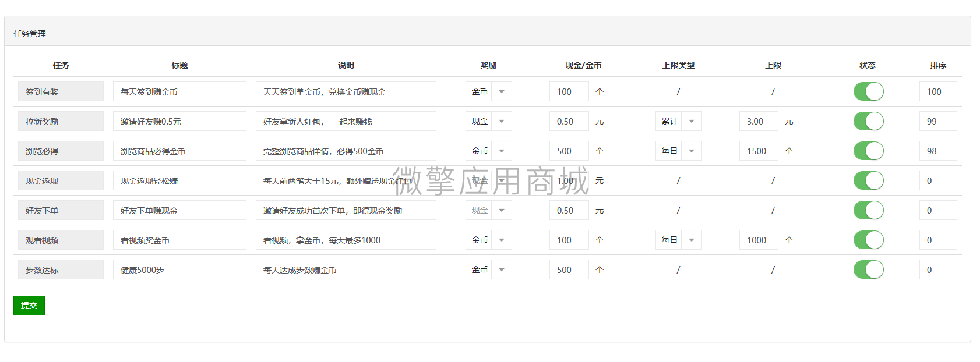Open the 步数达标 reward type dropdown
Screen dimensions: 980x362
coord(488,269)
